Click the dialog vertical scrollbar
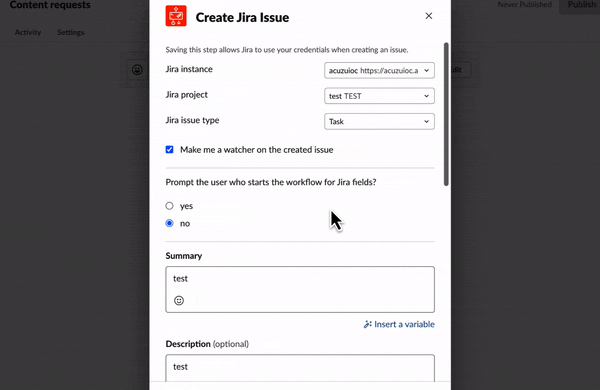600x390 pixels. tap(446, 114)
